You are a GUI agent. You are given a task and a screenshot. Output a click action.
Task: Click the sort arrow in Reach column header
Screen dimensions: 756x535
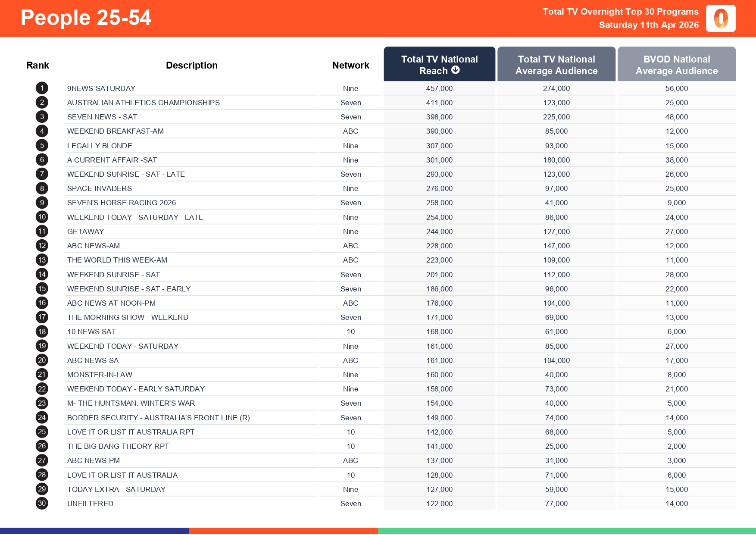coord(456,70)
